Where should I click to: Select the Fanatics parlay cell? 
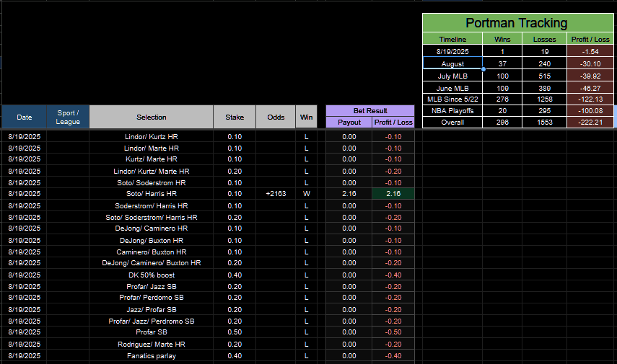coord(151,355)
